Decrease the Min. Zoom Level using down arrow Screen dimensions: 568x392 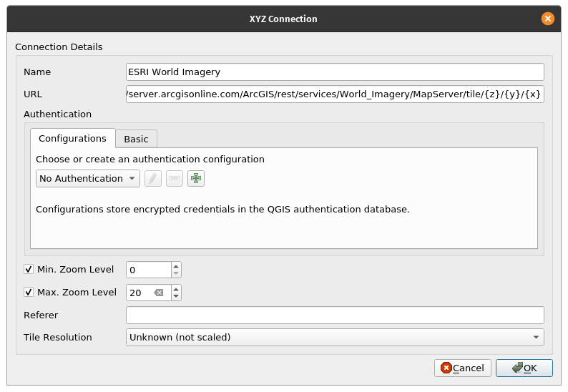(176, 273)
